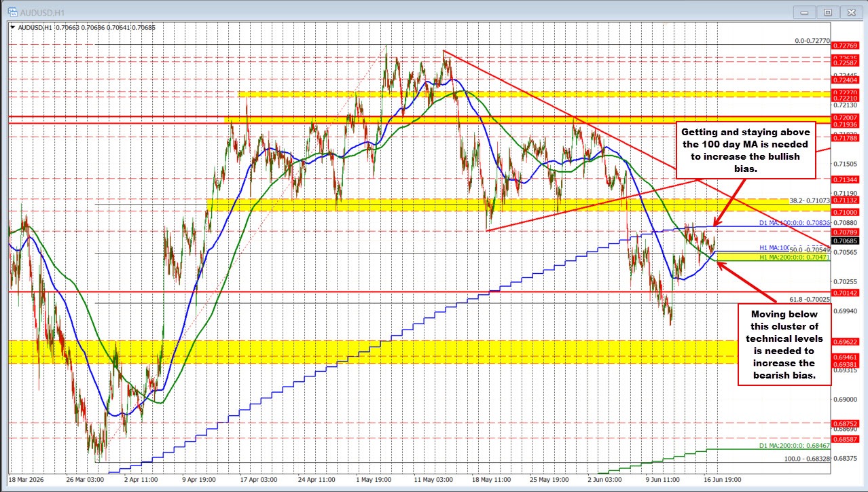The width and height of the screenshot is (868, 492).
Task: Click the 0.69381 price level label
Action: (845, 364)
